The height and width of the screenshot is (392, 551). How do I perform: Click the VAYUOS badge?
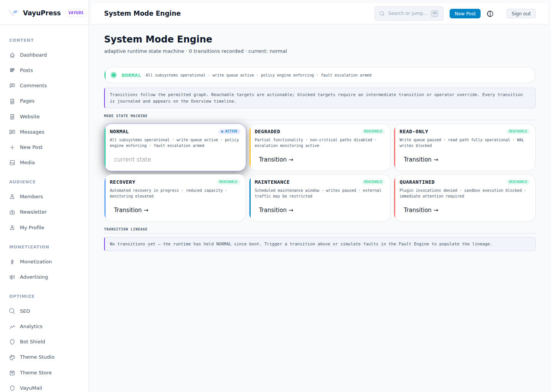tap(76, 13)
